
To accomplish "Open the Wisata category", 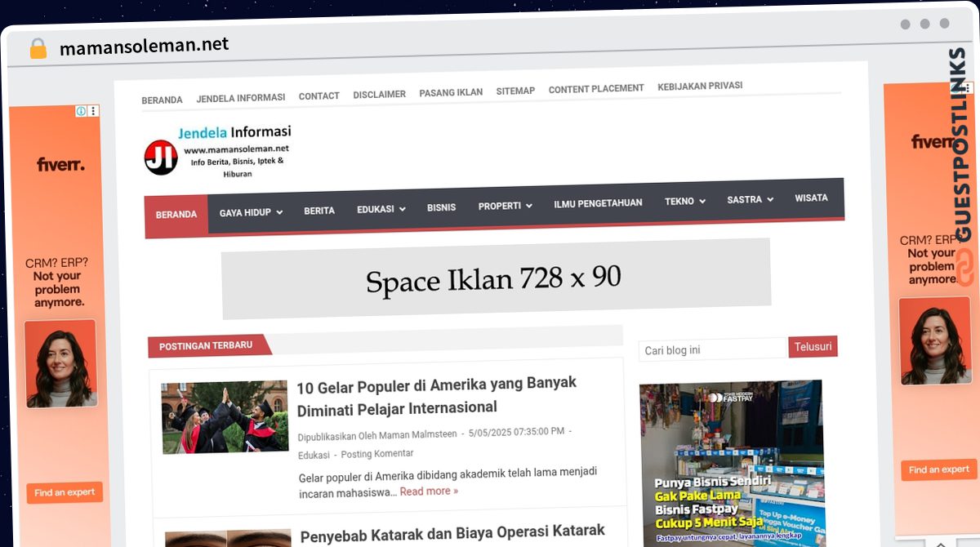I will [x=811, y=198].
